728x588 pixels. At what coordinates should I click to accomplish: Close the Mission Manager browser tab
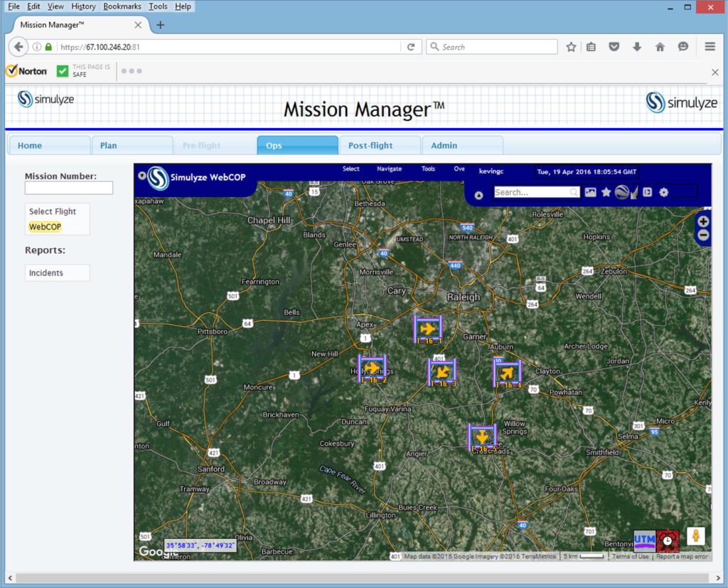pyautogui.click(x=138, y=25)
